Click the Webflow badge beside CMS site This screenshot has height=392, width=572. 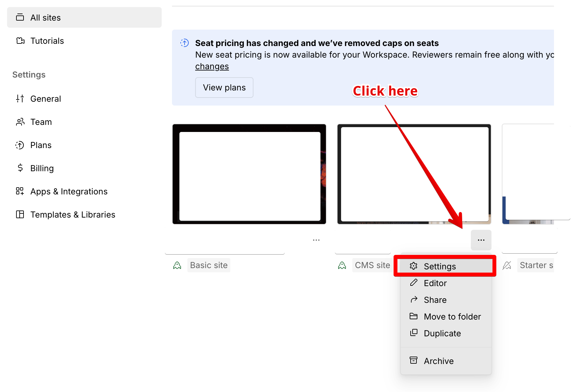pos(342,265)
